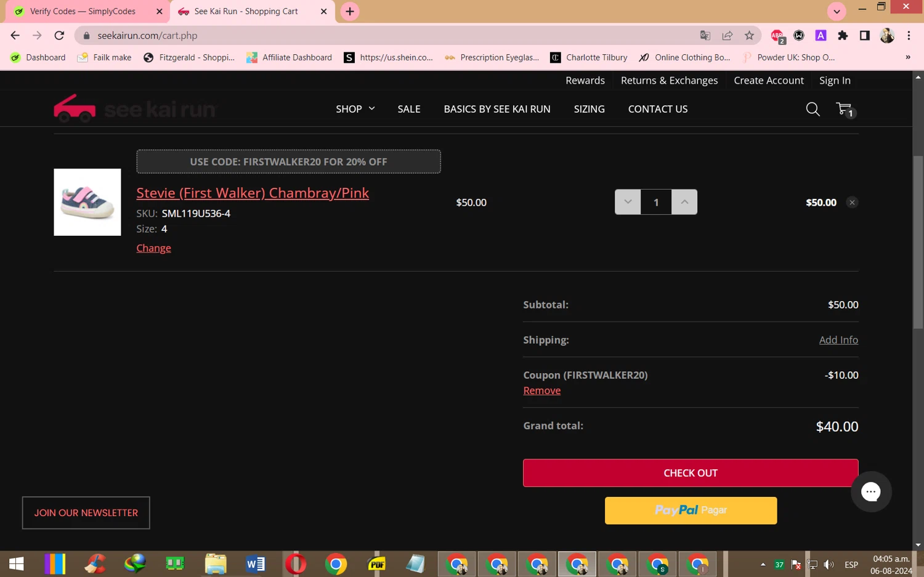Reload the cart page
Viewport: 924px width, 577px height.
(59, 36)
